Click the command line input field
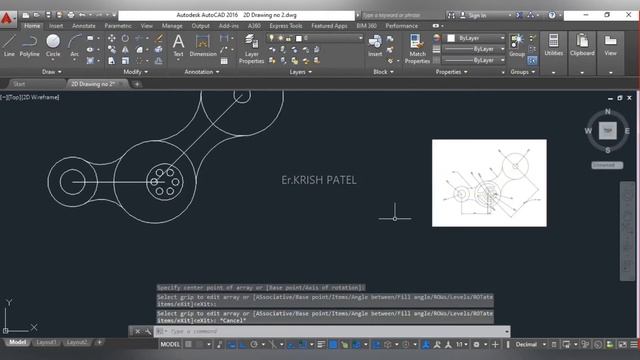Viewport: 640px width, 360px height. click(x=333, y=331)
